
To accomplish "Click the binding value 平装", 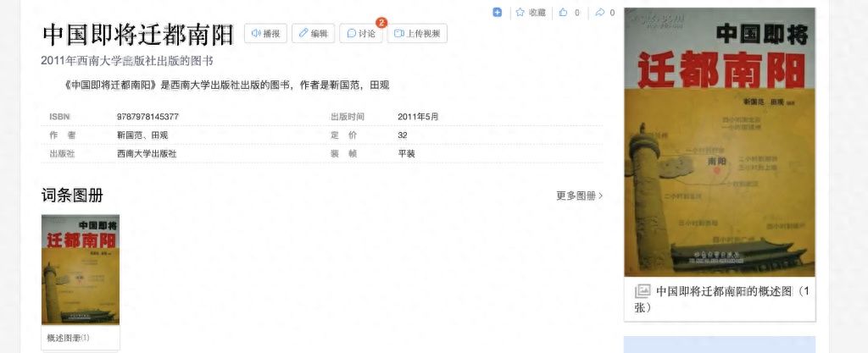I will (x=406, y=154).
